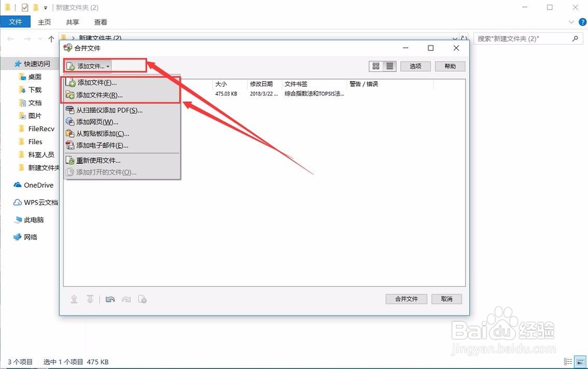Open recent locations dropdown in Explorer
588x369 pixels.
(x=40, y=39)
